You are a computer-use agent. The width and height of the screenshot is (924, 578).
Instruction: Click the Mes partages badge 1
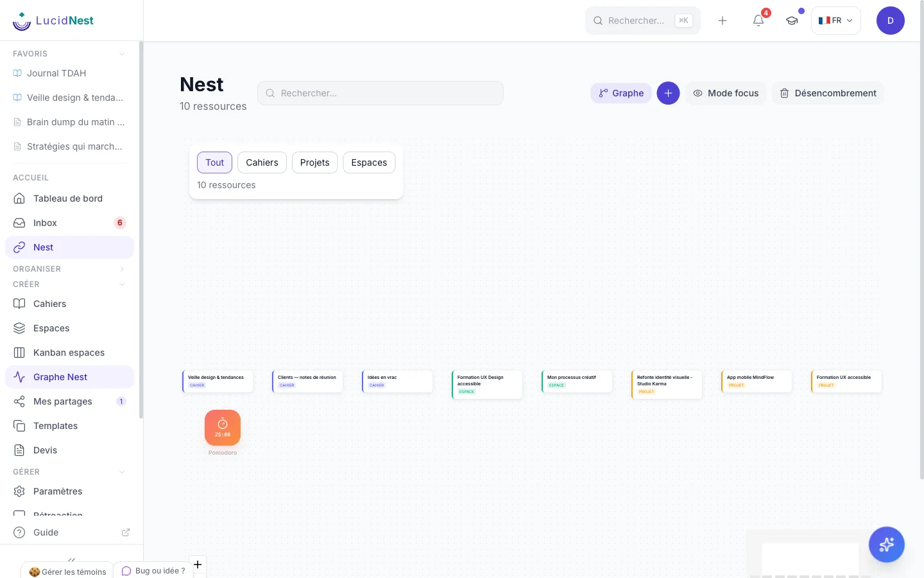click(121, 401)
